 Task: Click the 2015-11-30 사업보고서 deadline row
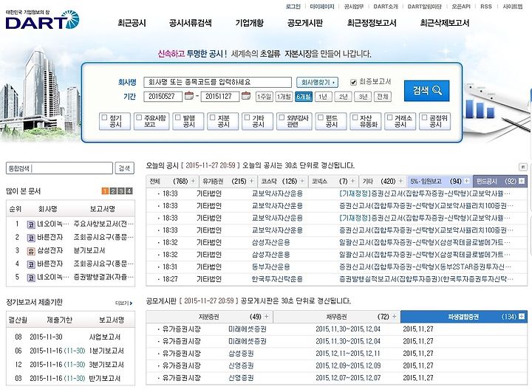pos(70,337)
